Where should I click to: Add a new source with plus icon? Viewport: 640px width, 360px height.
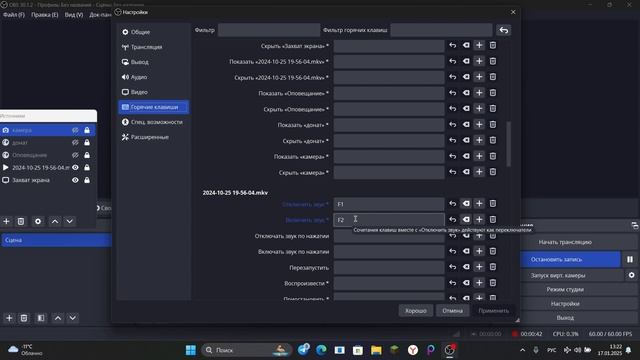pos(6,221)
